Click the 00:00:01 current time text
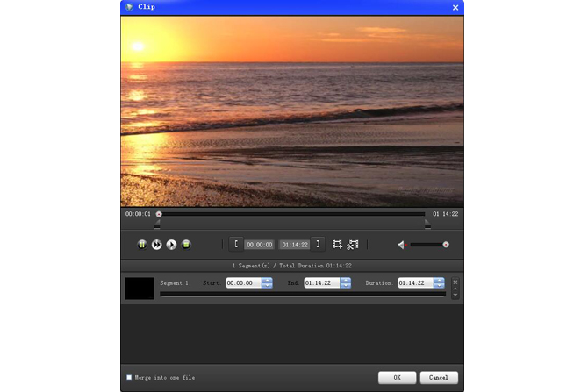 pyautogui.click(x=138, y=214)
